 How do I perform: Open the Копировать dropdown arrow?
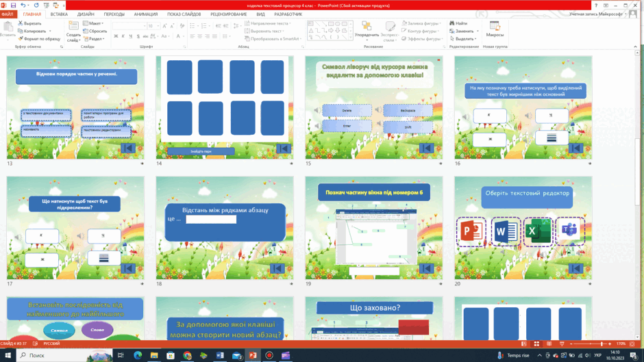(x=50, y=31)
